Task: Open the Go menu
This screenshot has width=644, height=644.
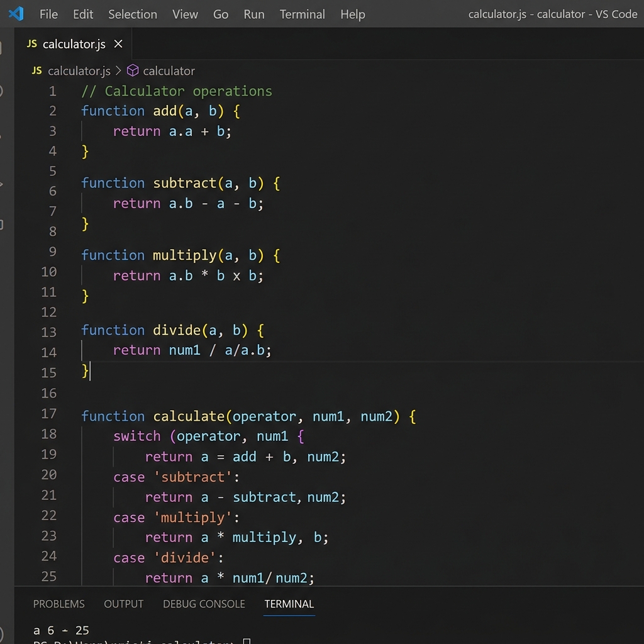Action: pos(221,14)
